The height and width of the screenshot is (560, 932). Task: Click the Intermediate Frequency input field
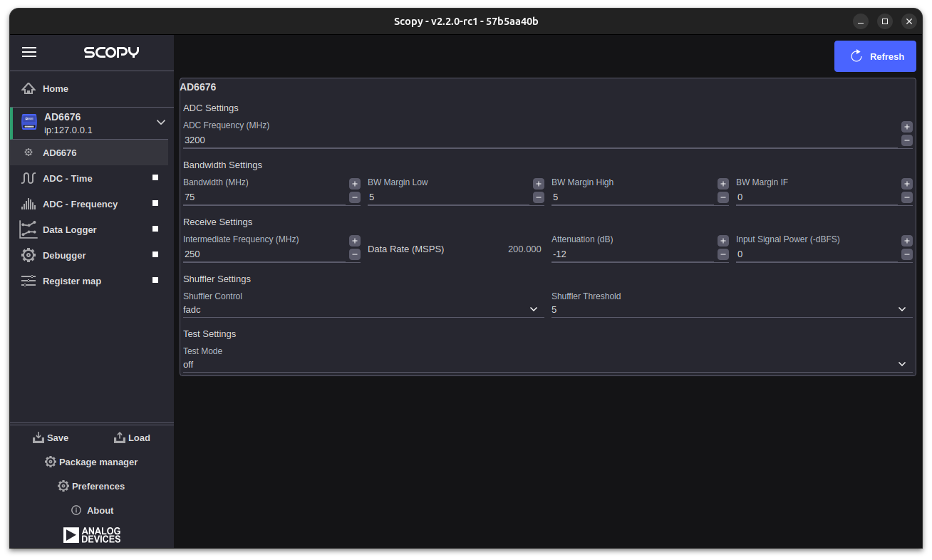click(x=264, y=254)
